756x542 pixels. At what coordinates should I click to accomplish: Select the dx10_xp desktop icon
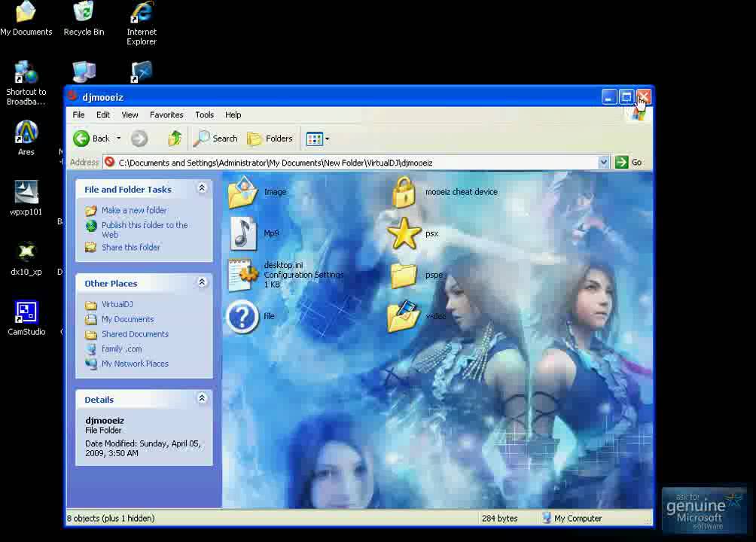click(x=26, y=258)
